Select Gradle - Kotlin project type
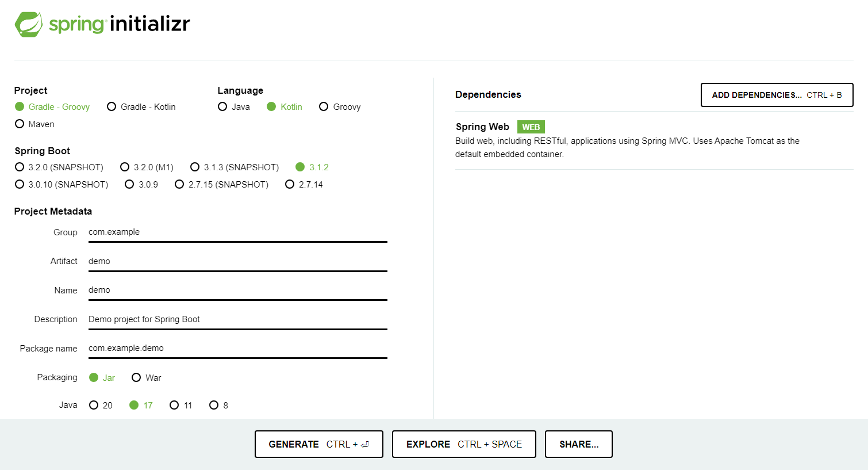The height and width of the screenshot is (470, 868). [x=141, y=107]
